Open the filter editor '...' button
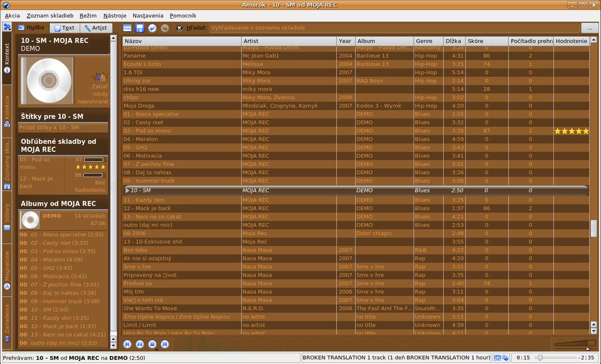 pos(589,28)
